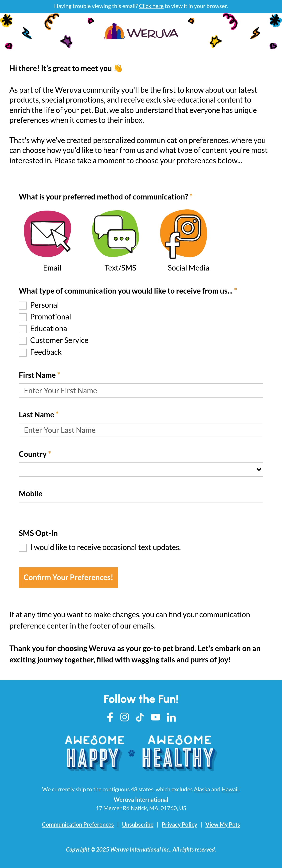
Task: Open the LinkedIn icon in footer
Action: point(171,717)
